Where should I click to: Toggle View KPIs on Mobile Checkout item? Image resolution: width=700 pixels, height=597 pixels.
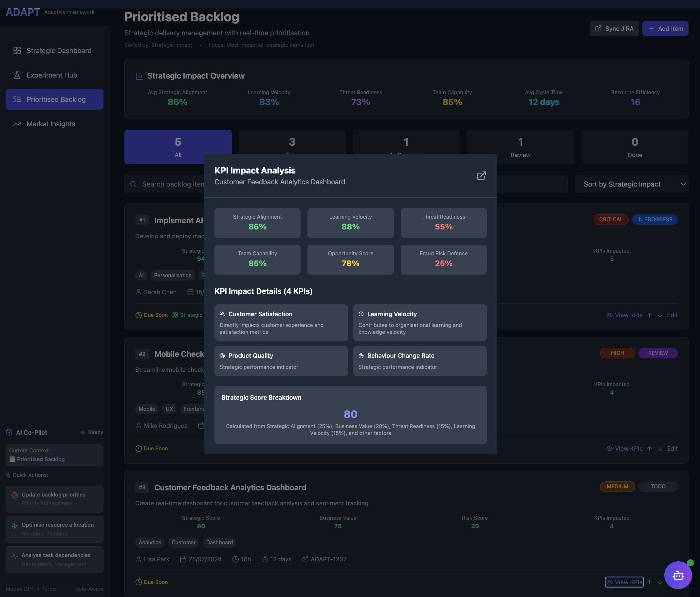[x=624, y=448]
